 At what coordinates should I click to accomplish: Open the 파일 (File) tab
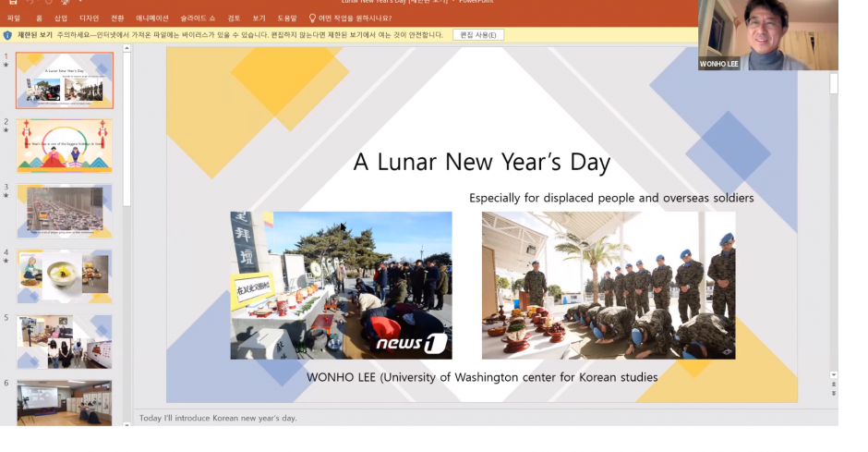coord(14,18)
